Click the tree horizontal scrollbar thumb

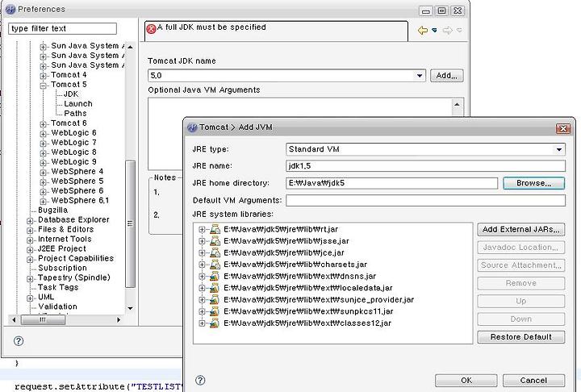[43, 319]
